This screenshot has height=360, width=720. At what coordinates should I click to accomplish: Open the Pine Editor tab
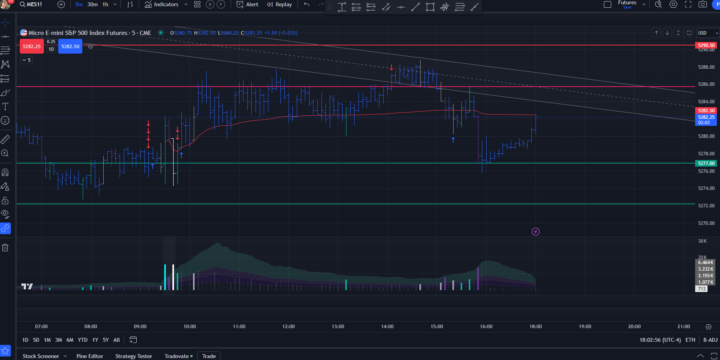point(90,356)
